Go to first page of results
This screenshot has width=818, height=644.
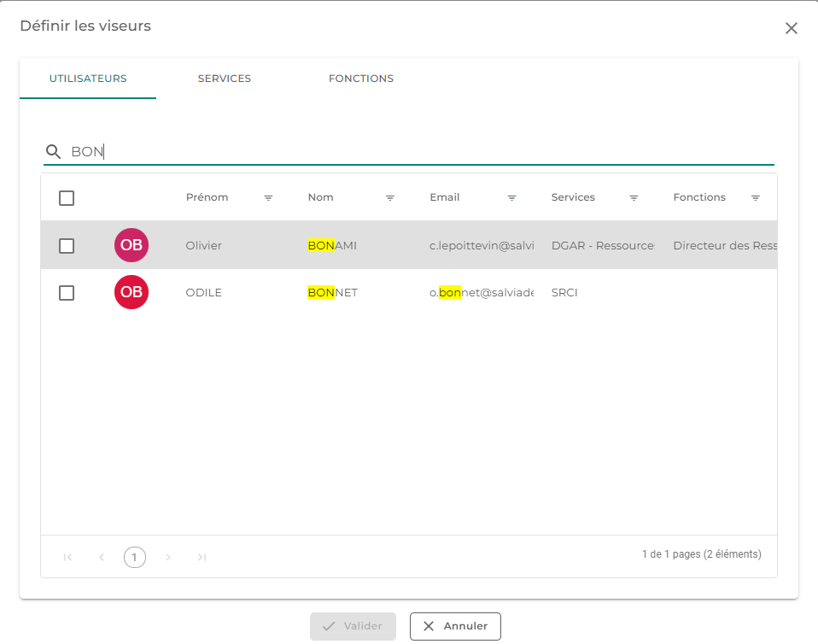(x=67, y=558)
